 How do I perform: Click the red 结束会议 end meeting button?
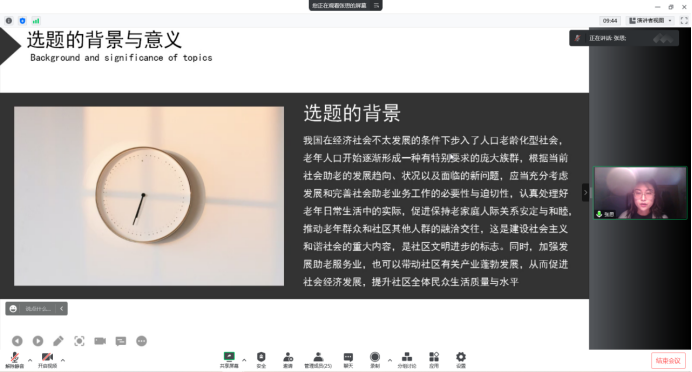pyautogui.click(x=668, y=361)
